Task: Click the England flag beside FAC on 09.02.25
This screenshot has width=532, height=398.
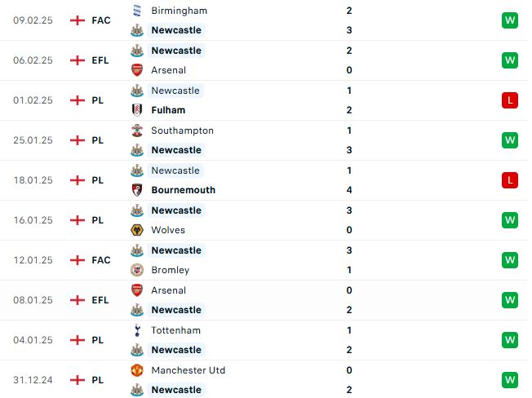Action: point(78,20)
